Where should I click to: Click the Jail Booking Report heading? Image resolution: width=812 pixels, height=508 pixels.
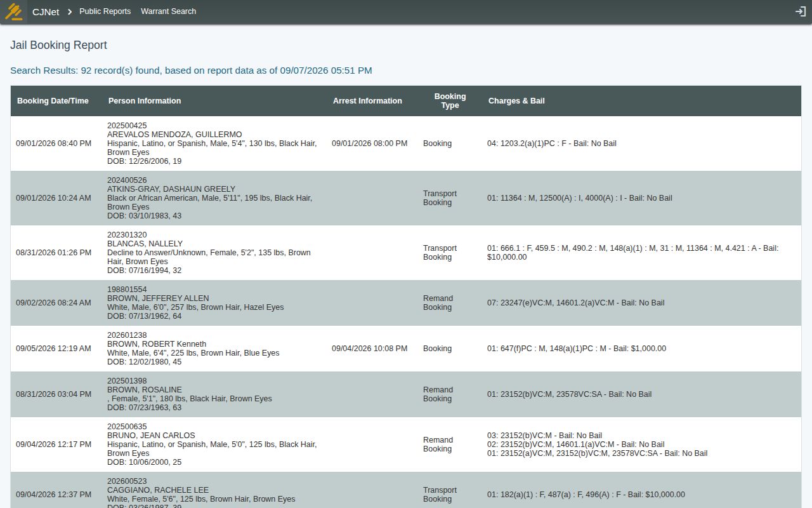58,45
